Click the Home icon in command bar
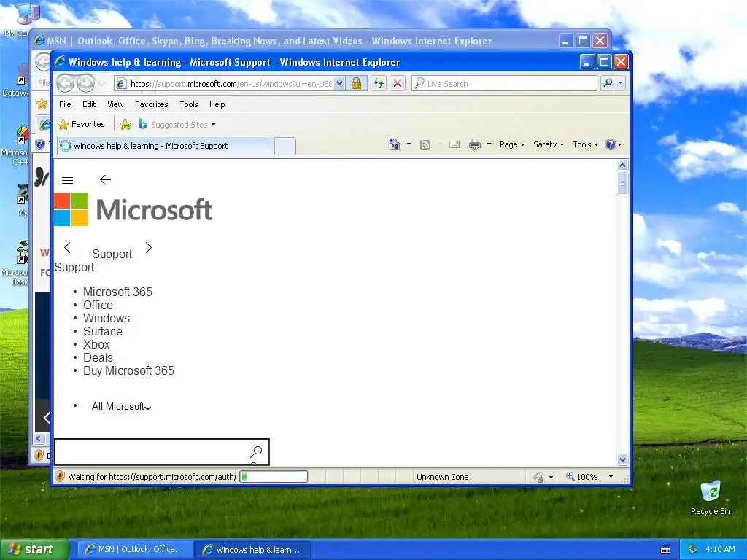747x560 pixels. tap(395, 144)
